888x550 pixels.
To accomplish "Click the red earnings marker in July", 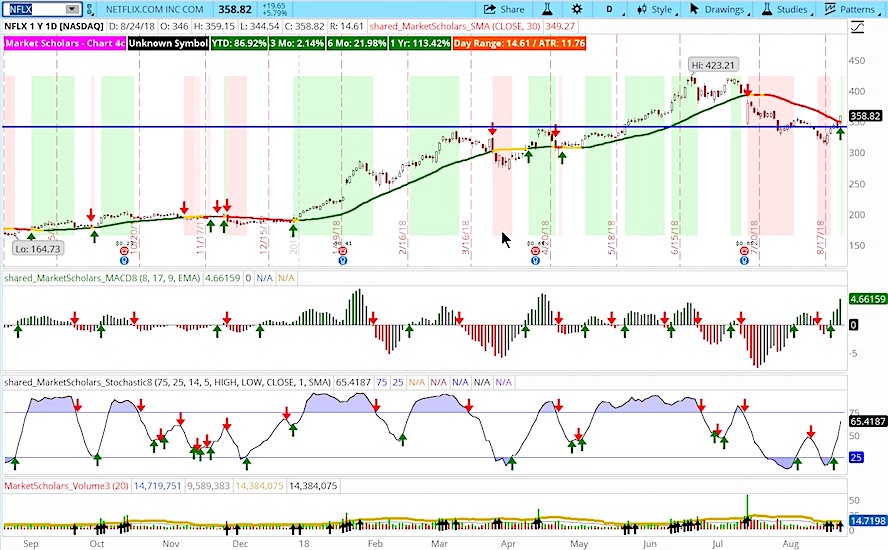I will click(x=744, y=250).
